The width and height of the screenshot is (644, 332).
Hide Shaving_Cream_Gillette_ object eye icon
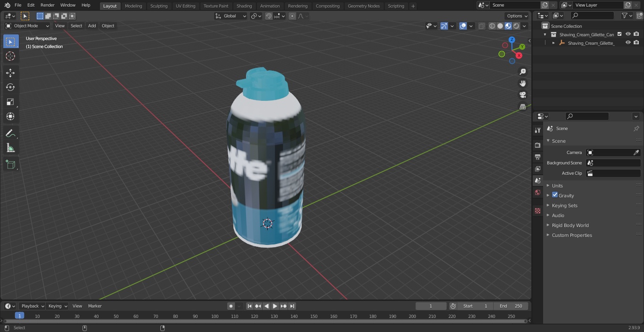point(628,43)
